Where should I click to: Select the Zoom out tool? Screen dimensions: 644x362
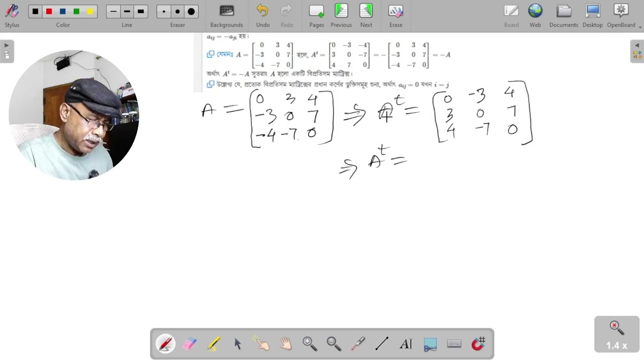point(334,344)
